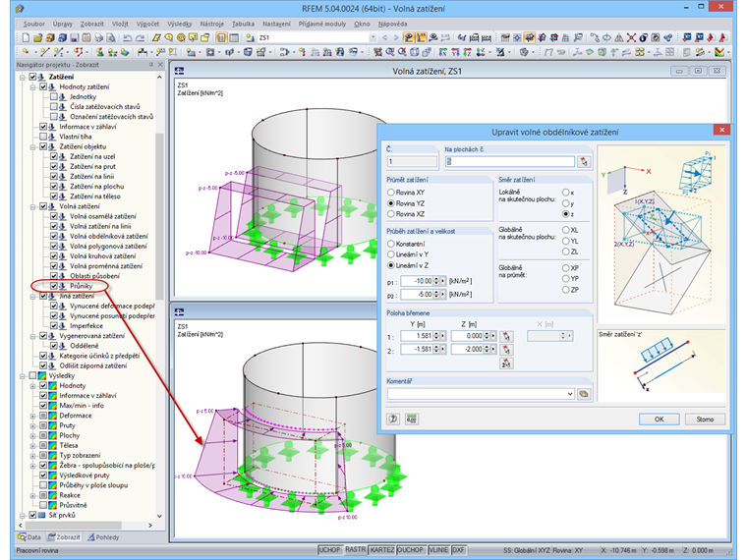Collapse the Volná zatížení tree node
Image resolution: width=747 pixels, height=560 pixels.
click(x=32, y=206)
